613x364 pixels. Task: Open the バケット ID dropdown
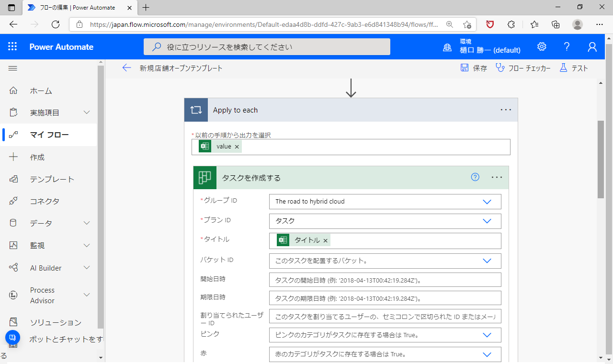(x=487, y=261)
